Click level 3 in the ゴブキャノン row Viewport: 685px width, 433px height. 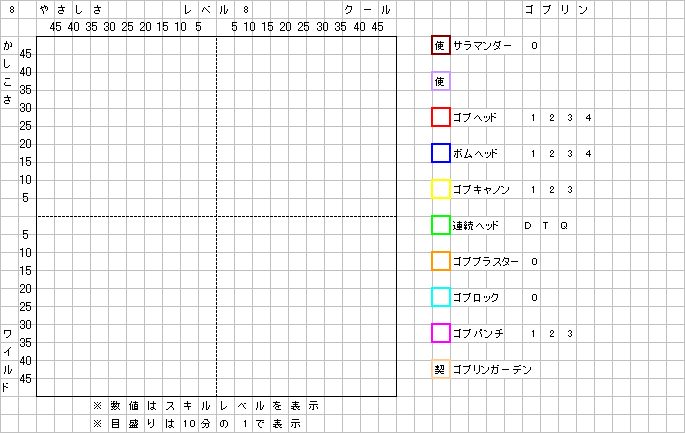pyautogui.click(x=570, y=189)
